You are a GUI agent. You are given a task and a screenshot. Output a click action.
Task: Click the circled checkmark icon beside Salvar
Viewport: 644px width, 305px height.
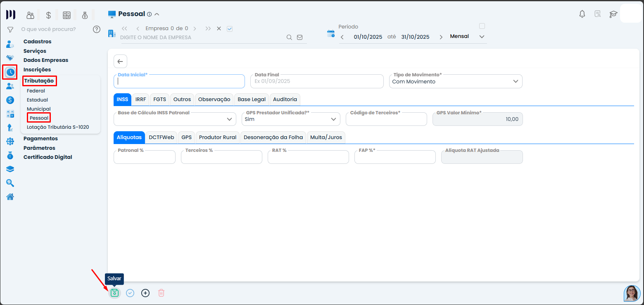tap(130, 293)
